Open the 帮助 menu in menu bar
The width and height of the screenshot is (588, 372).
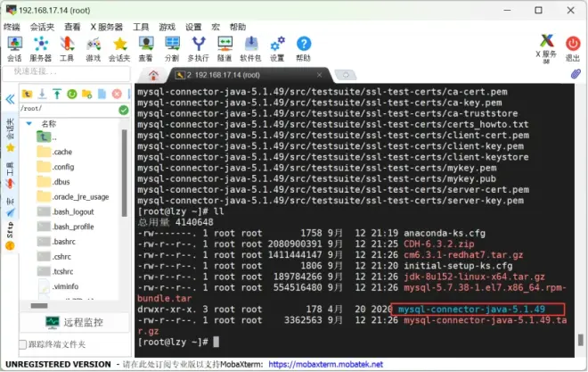(x=238, y=27)
